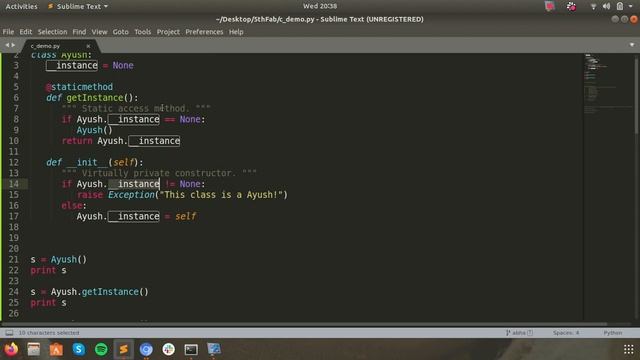Image resolution: width=640 pixels, height=360 pixels.
Task: Open the Goto menu
Action: point(120,32)
